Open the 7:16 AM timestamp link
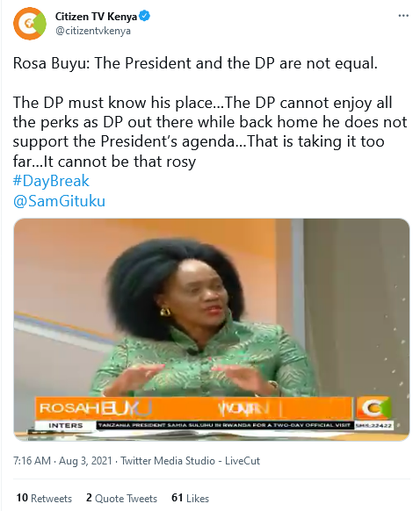Viewport: 420px width, 511px height. click(x=32, y=461)
